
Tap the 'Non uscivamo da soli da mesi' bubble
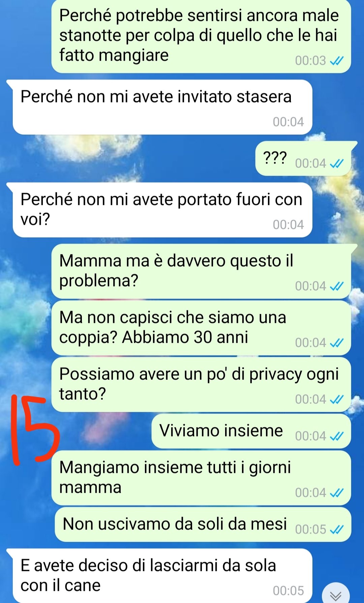point(203,525)
